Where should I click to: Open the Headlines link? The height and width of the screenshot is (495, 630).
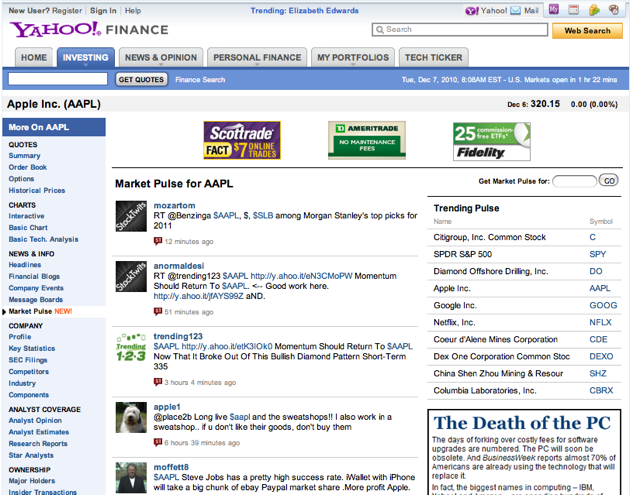25,265
